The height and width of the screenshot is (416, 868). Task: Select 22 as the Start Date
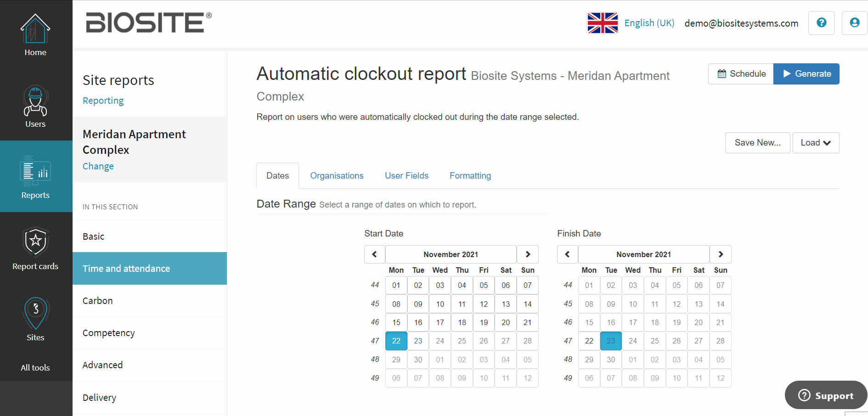[x=396, y=341]
